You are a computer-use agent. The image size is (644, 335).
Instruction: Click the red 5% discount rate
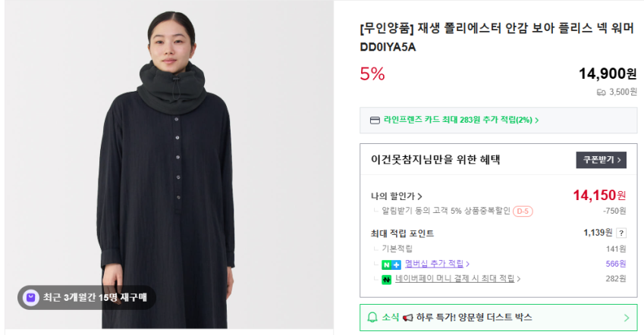pyautogui.click(x=372, y=74)
